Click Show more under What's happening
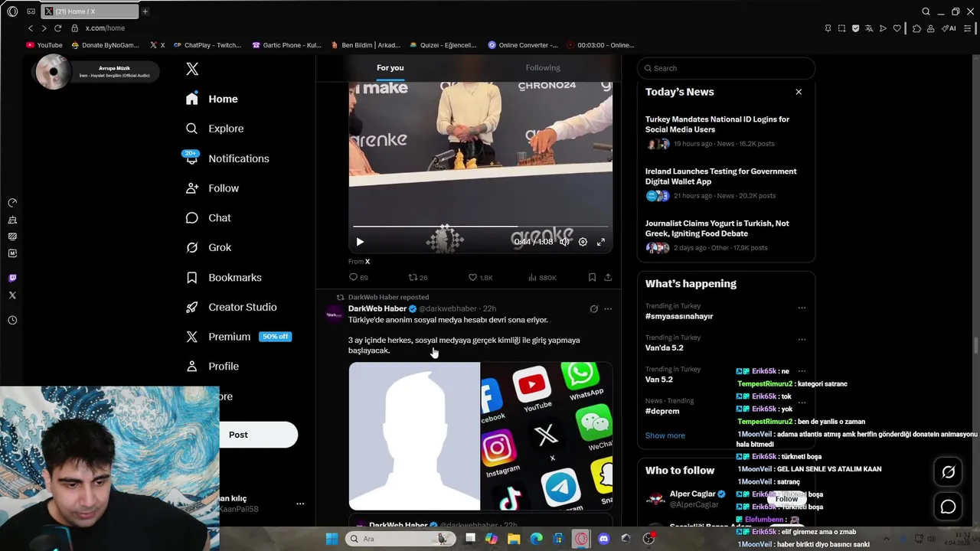The image size is (980, 551). pos(665,435)
